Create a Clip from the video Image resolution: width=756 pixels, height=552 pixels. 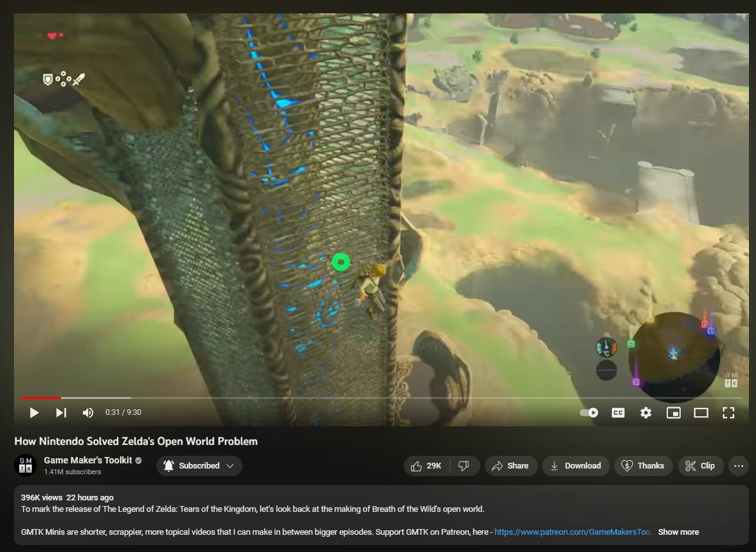click(x=700, y=466)
